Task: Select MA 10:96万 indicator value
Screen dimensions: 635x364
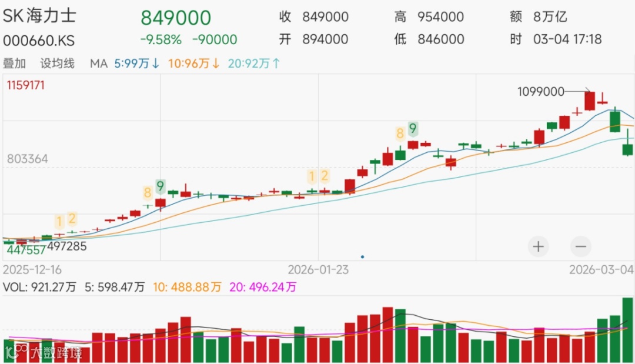Action: coord(194,64)
